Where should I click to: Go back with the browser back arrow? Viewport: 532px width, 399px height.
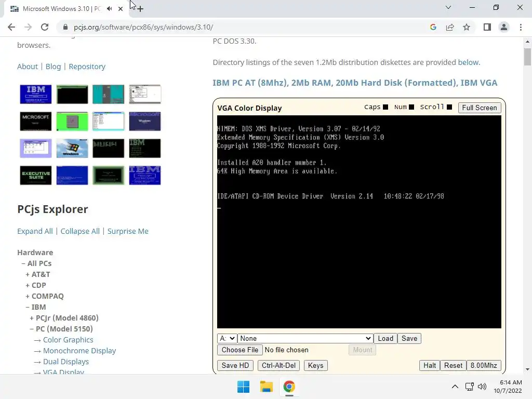click(x=11, y=27)
